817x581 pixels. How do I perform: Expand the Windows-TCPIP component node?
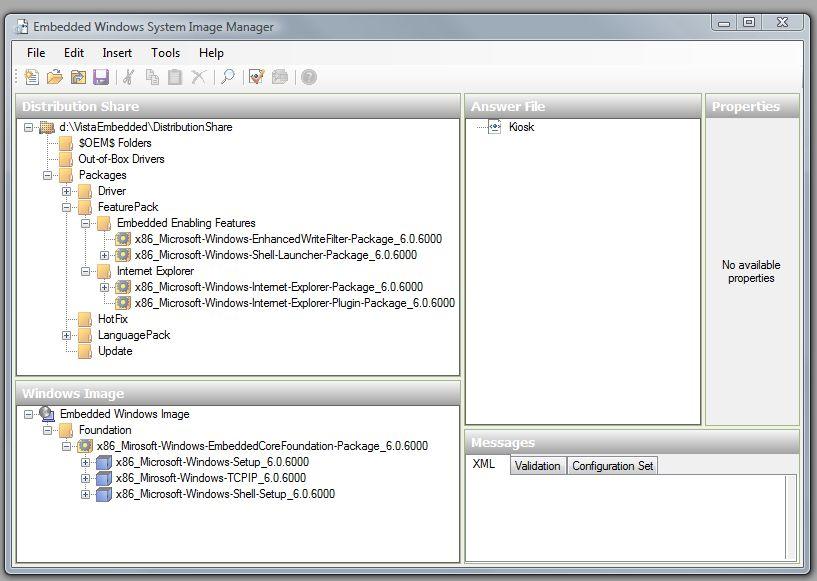click(x=85, y=478)
